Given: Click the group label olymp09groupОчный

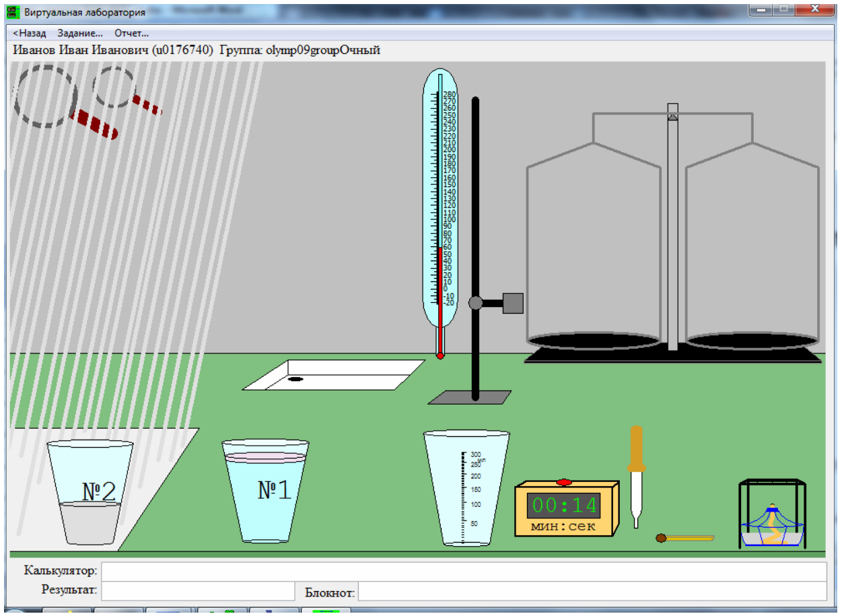Looking at the screenshot, I should pos(323,50).
